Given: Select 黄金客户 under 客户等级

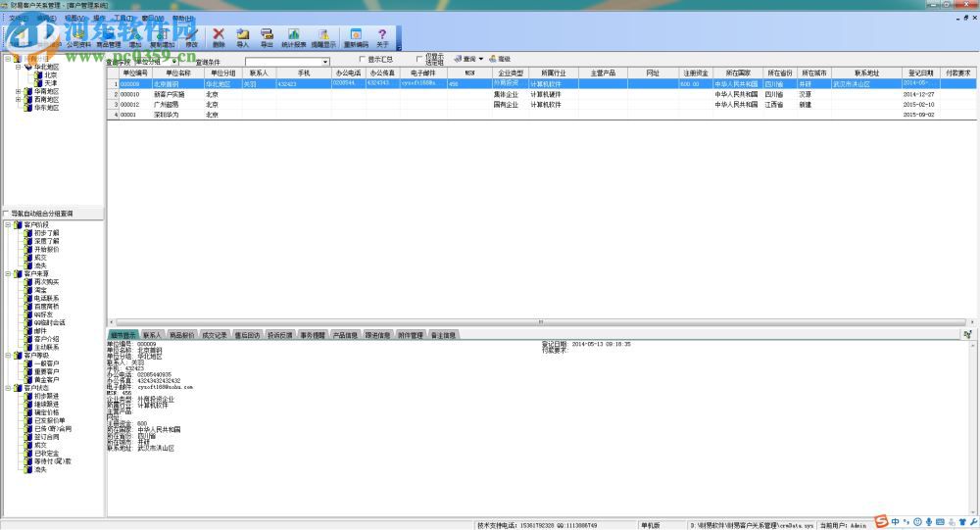Looking at the screenshot, I should pos(46,380).
